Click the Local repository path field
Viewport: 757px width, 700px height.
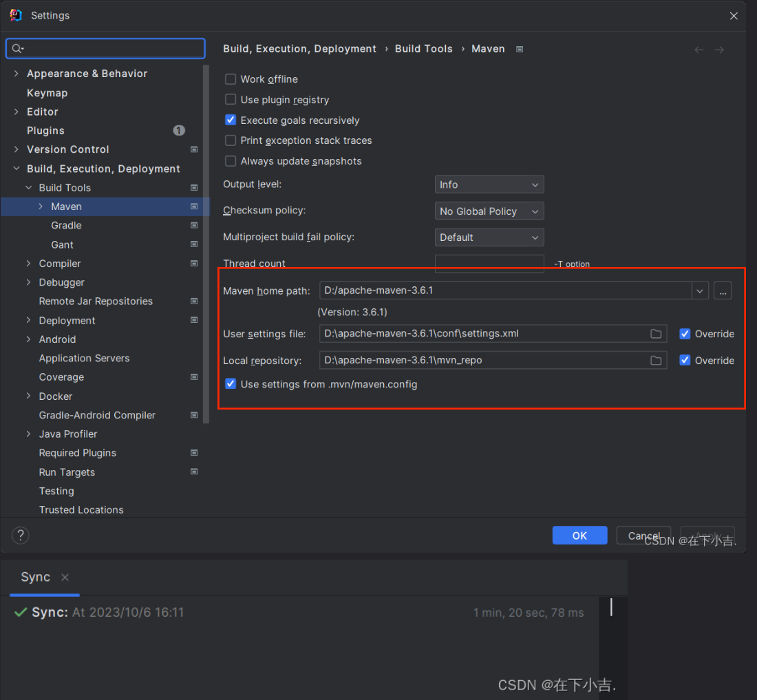click(493, 360)
